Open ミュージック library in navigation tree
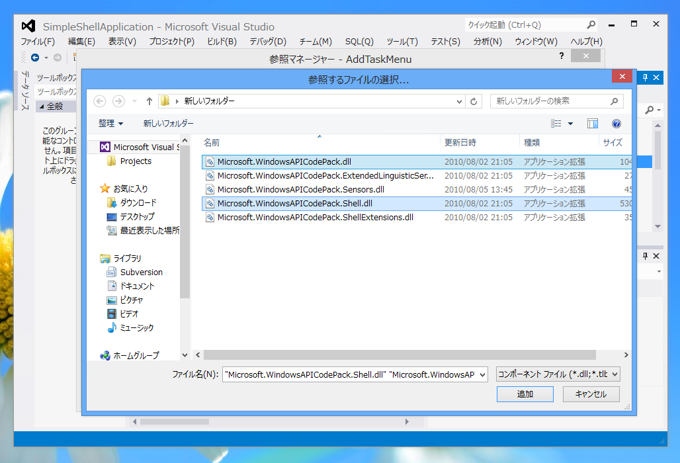Viewport: 680px width, 463px height. (x=130, y=327)
